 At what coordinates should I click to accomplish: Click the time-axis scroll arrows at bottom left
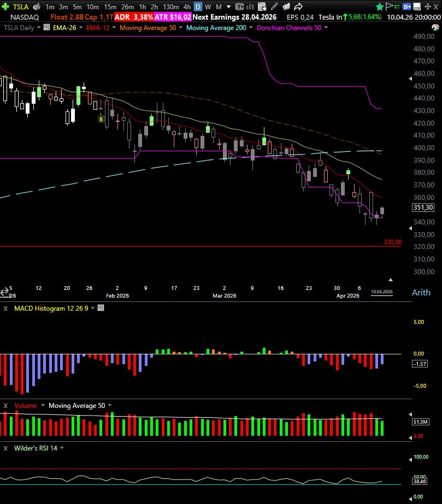click(x=4, y=292)
